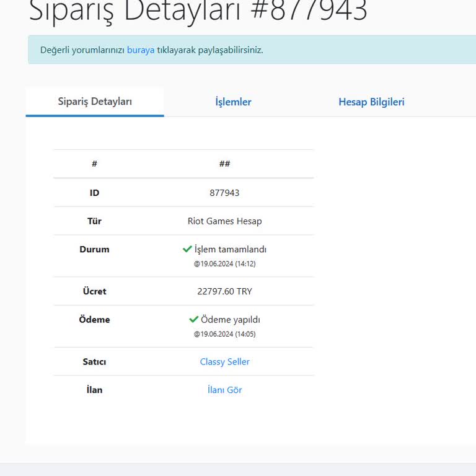Open the Classy Seller profile link
This screenshot has height=476, width=476.
(x=224, y=362)
